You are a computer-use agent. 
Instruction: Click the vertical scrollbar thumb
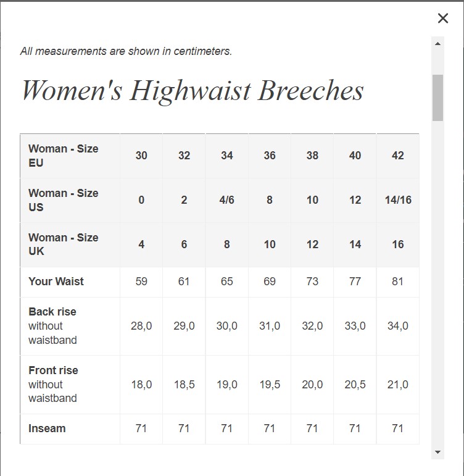click(x=438, y=98)
